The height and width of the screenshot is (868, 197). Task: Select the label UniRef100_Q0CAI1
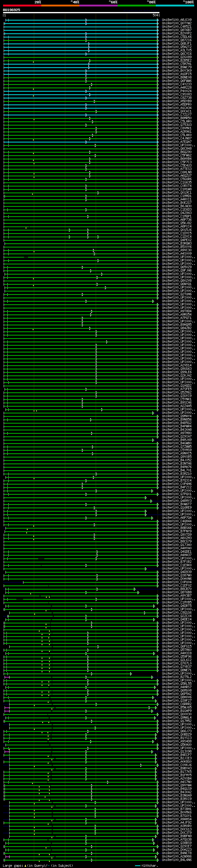[x=176, y=111]
